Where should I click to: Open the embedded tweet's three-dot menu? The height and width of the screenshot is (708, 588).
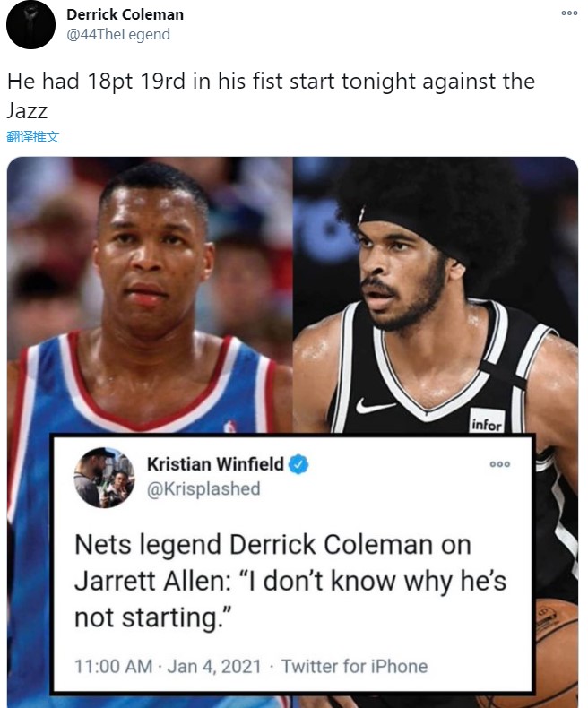pos(500,464)
